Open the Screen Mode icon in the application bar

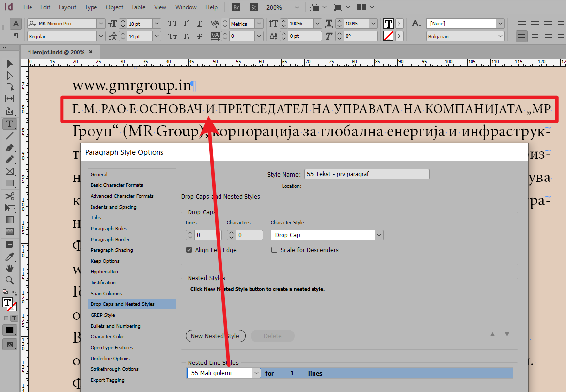(338, 7)
